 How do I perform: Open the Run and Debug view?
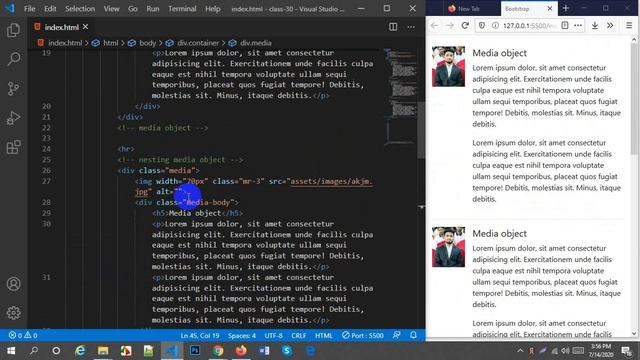coord(13,118)
